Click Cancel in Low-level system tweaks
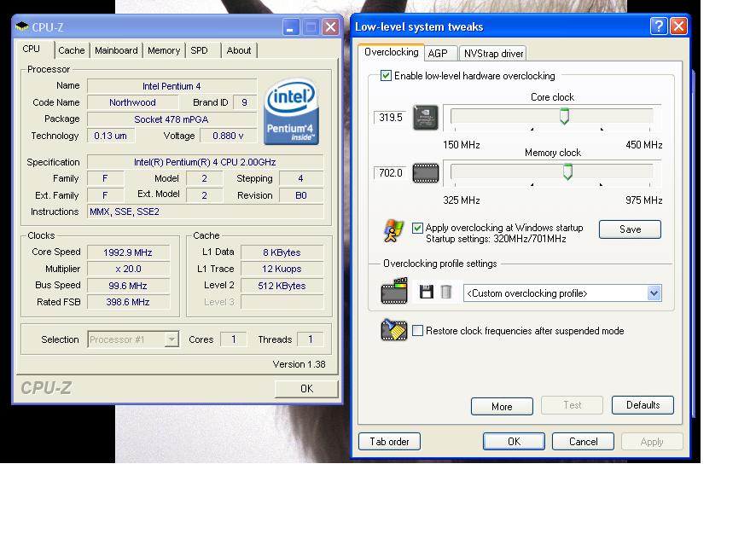This screenshot has width=756, height=545. click(x=583, y=442)
